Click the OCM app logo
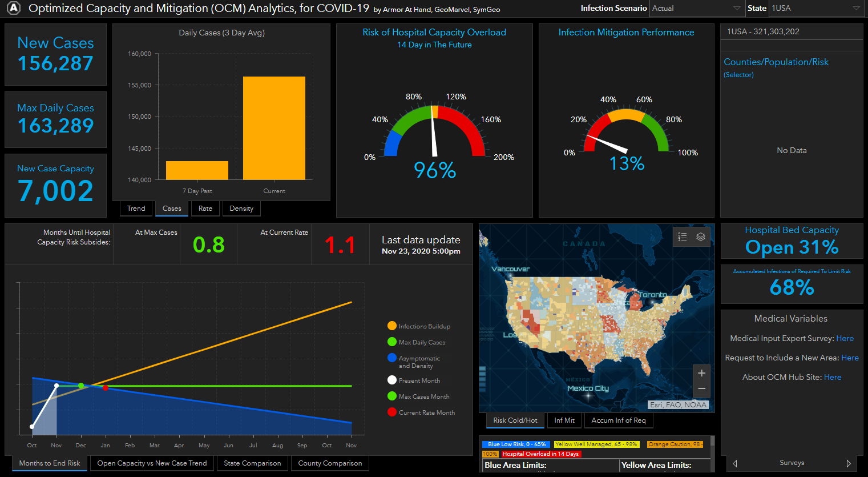This screenshot has height=477, width=868. point(13,9)
